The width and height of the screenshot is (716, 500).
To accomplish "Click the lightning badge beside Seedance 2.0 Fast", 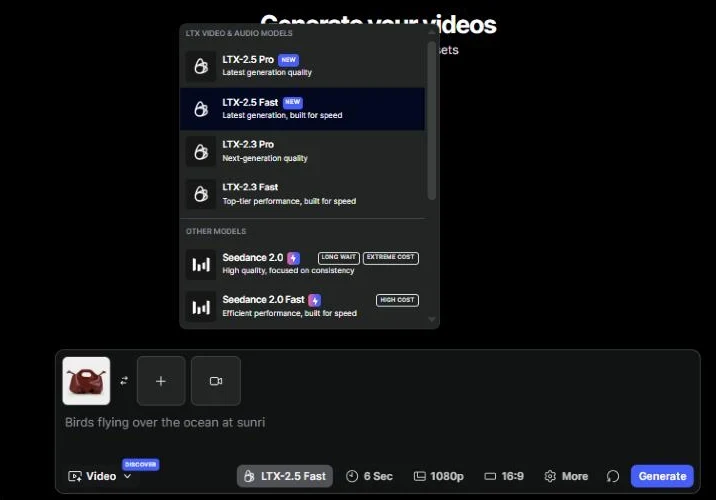I will [315, 300].
